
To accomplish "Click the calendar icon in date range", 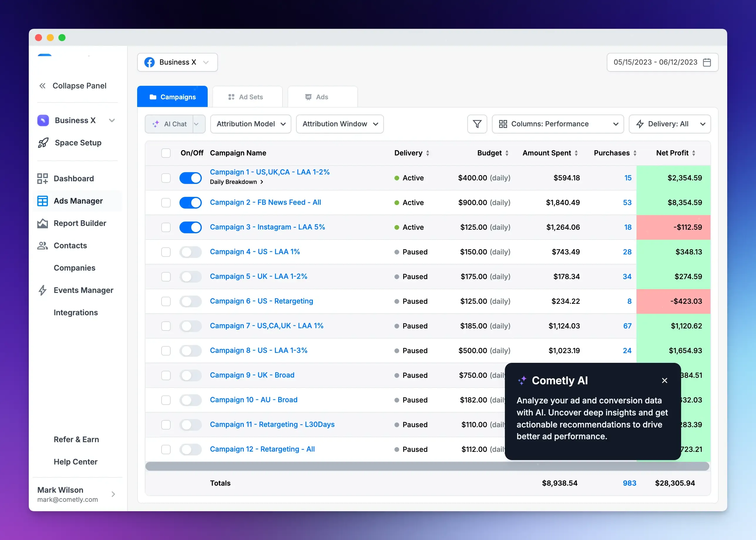I will (x=707, y=62).
